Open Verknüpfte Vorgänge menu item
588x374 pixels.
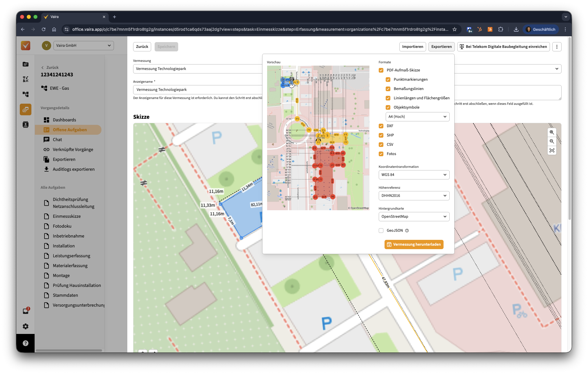click(x=73, y=150)
